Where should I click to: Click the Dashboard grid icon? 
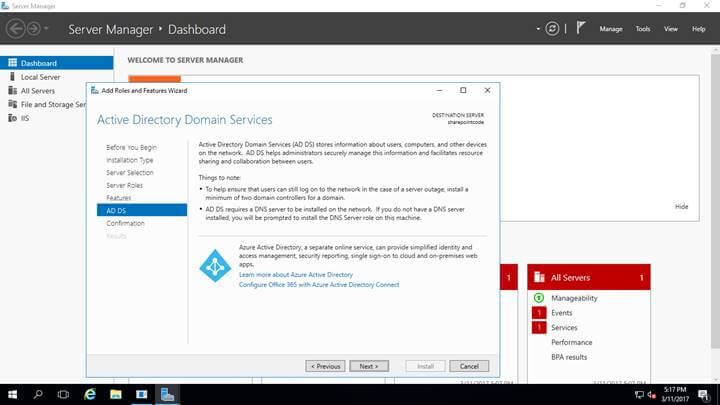click(x=12, y=62)
